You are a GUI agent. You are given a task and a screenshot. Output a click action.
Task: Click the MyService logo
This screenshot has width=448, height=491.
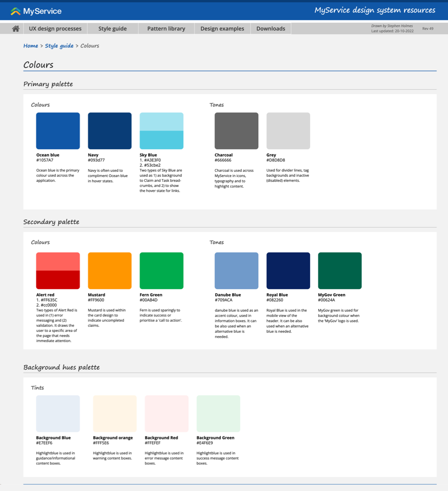36,11
